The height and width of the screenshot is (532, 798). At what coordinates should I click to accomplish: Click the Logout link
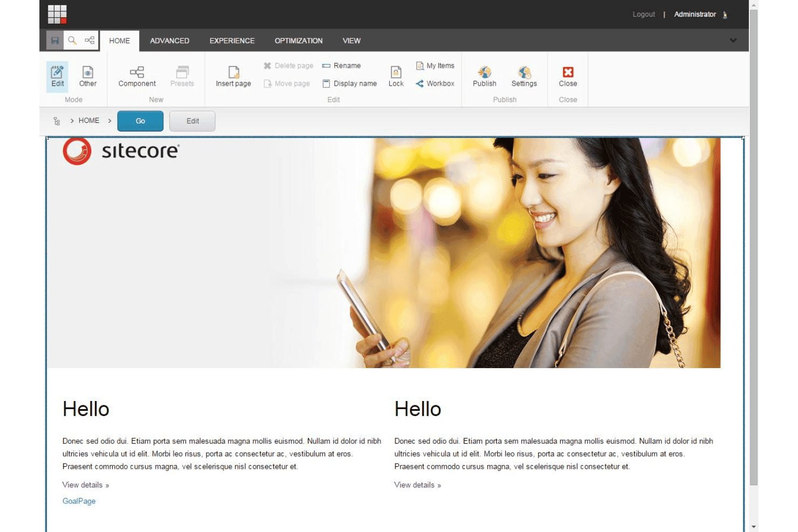pyautogui.click(x=644, y=15)
